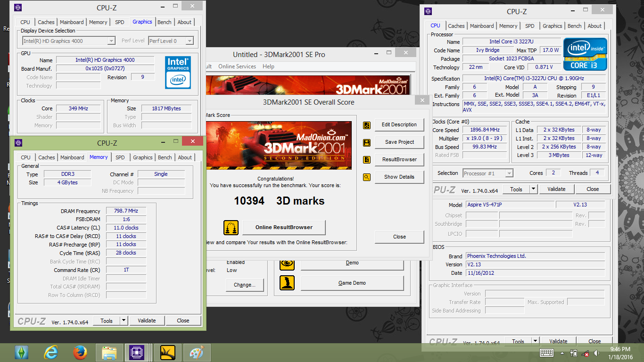Click the Save Project button
The image size is (644, 362).
[x=399, y=142]
